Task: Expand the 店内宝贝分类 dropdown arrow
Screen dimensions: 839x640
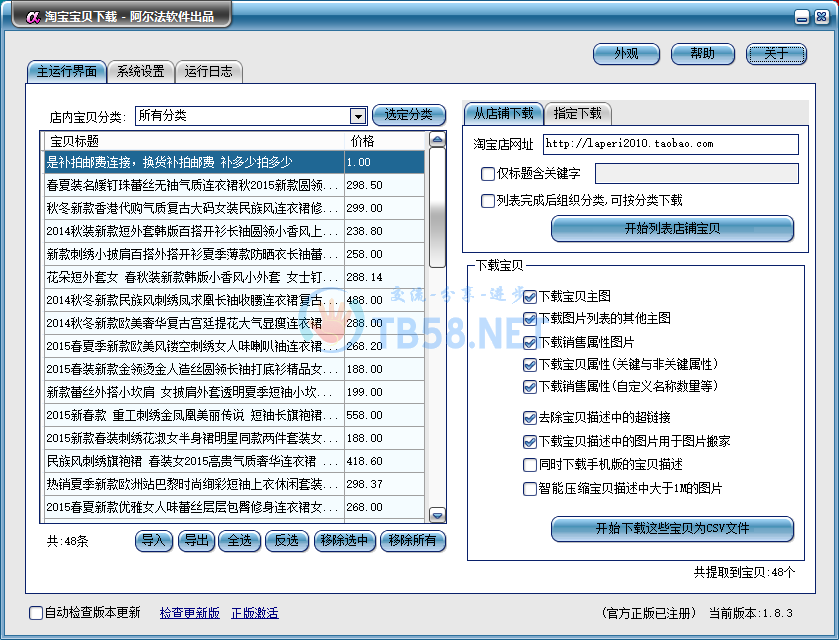Action: (x=357, y=116)
